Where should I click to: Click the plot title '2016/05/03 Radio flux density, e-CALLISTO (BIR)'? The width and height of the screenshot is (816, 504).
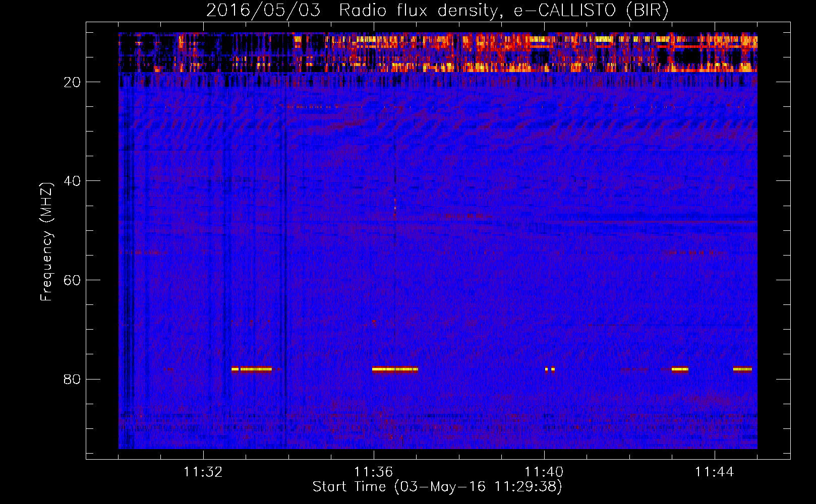pos(437,10)
